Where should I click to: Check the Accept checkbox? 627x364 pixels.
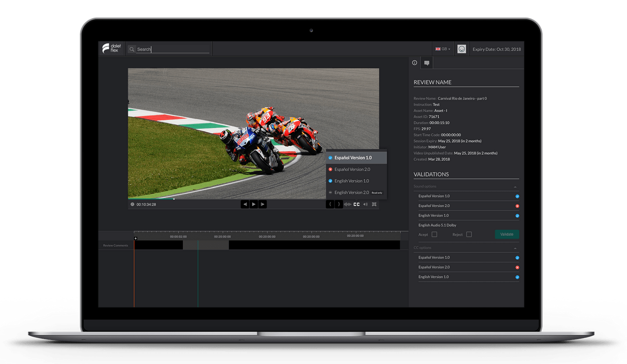tap(434, 234)
